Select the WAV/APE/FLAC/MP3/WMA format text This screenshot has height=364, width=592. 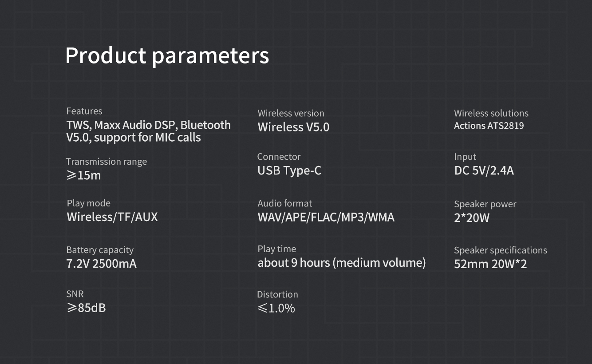326,217
